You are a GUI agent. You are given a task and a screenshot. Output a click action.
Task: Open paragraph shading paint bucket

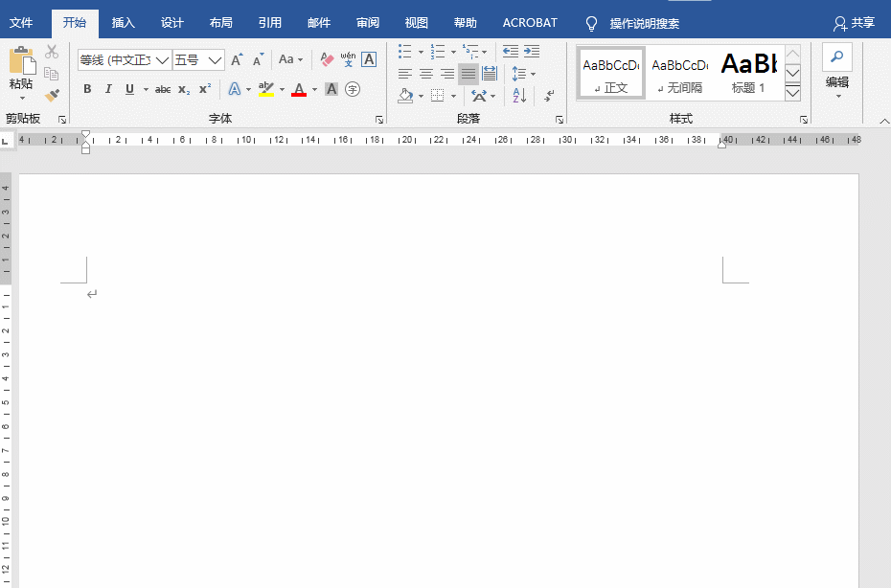point(405,96)
